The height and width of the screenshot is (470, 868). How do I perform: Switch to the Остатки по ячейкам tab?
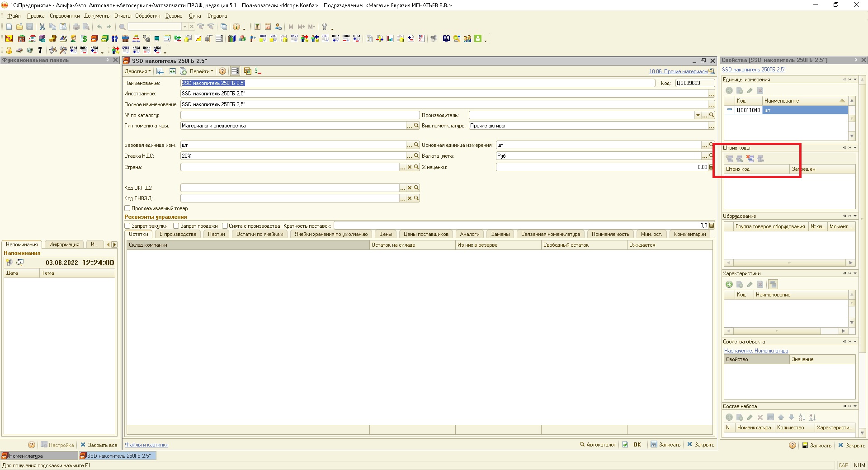259,234
